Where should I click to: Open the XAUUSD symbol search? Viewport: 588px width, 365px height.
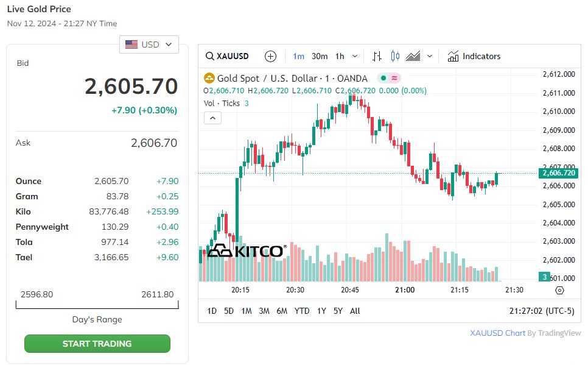tap(228, 56)
